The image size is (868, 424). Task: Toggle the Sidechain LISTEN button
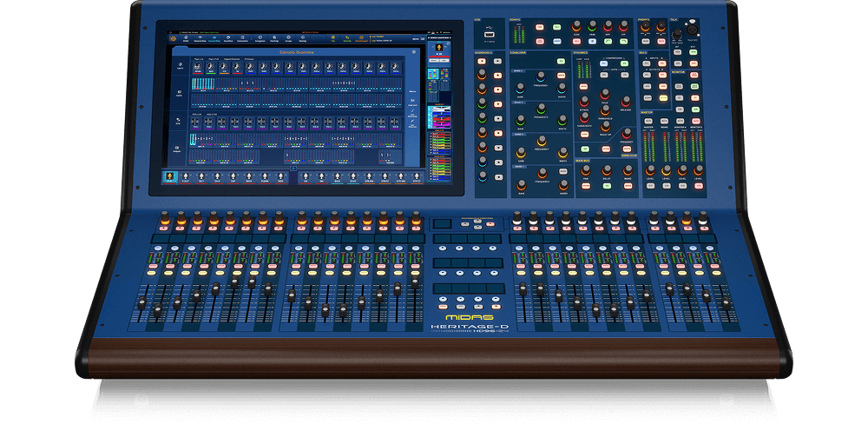click(606, 149)
